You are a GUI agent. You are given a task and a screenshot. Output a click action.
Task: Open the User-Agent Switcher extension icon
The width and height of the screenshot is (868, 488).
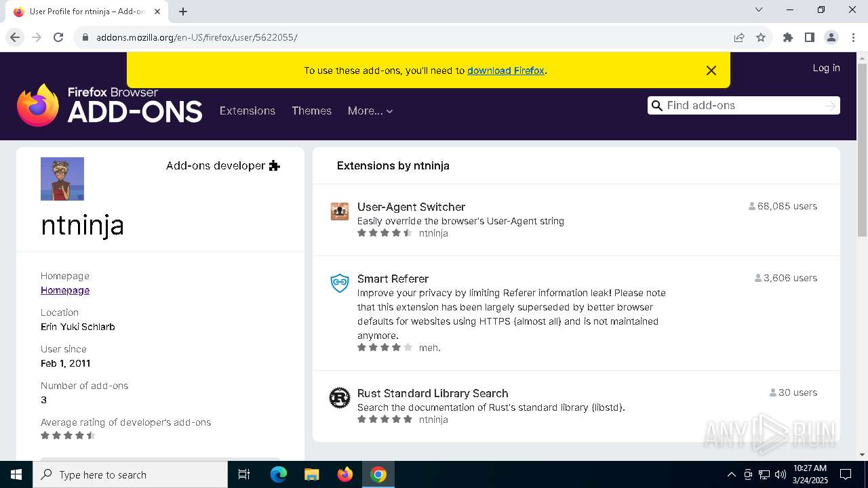340,211
